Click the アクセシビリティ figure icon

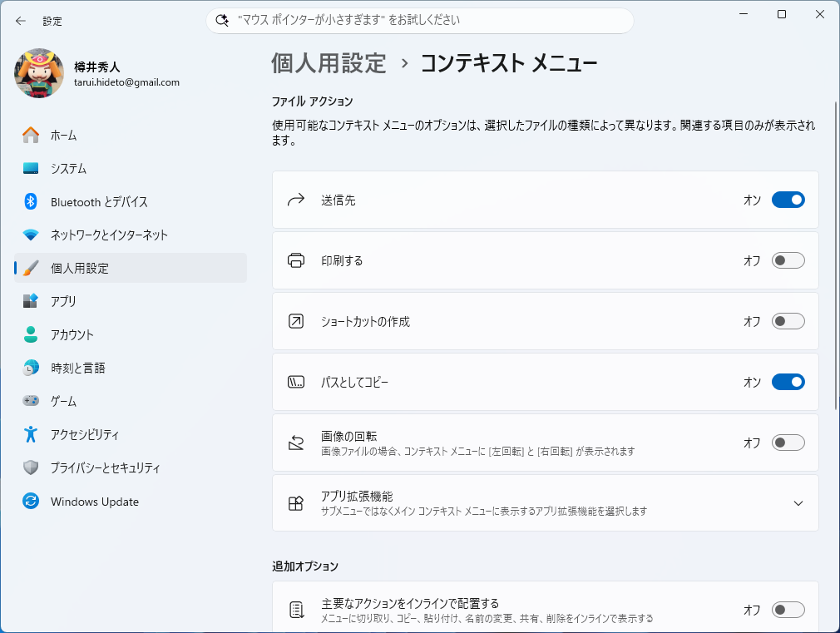coord(31,434)
